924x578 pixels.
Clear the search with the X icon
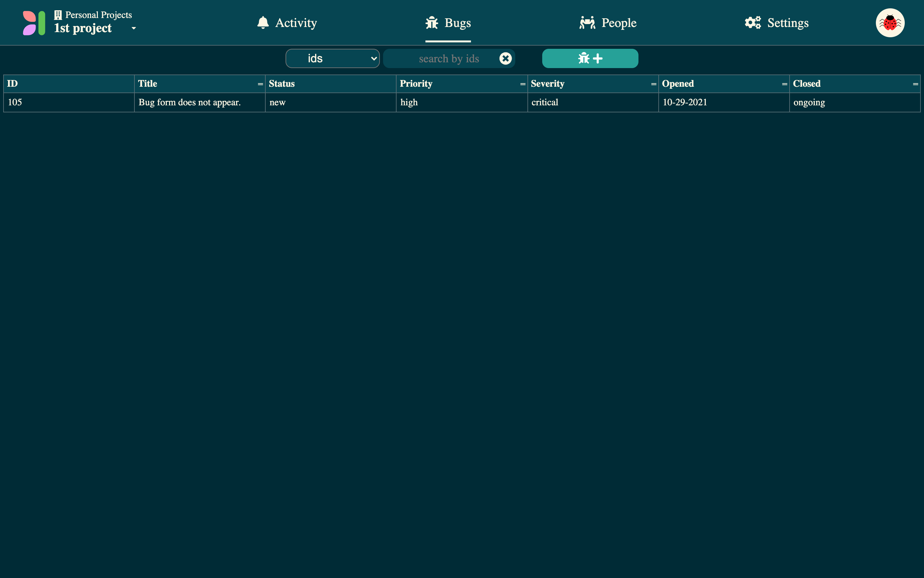(506, 58)
